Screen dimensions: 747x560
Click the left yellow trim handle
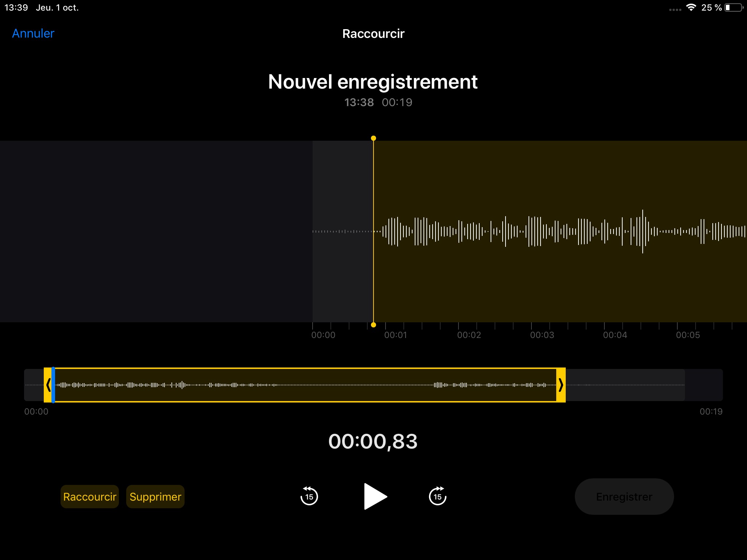pos(47,385)
